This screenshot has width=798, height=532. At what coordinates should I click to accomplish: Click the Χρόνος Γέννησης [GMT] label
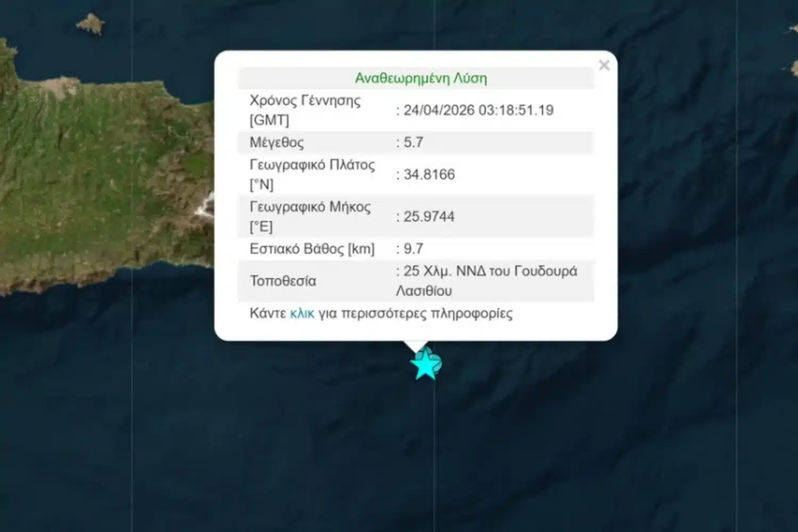pos(305,110)
